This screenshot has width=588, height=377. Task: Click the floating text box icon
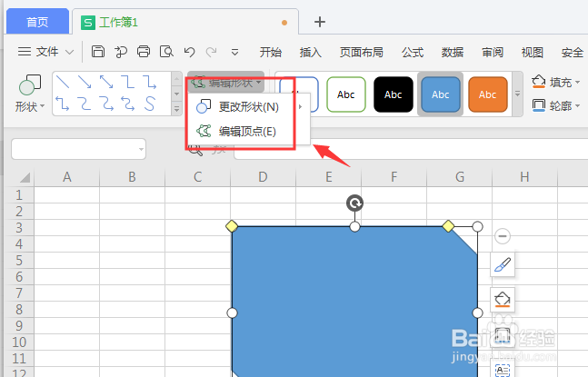click(x=503, y=370)
